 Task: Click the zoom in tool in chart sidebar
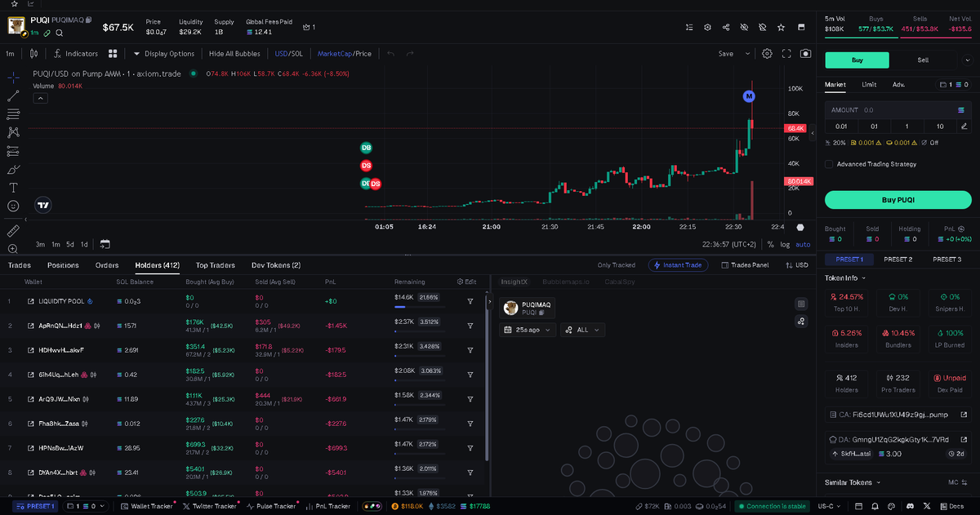pyautogui.click(x=13, y=249)
